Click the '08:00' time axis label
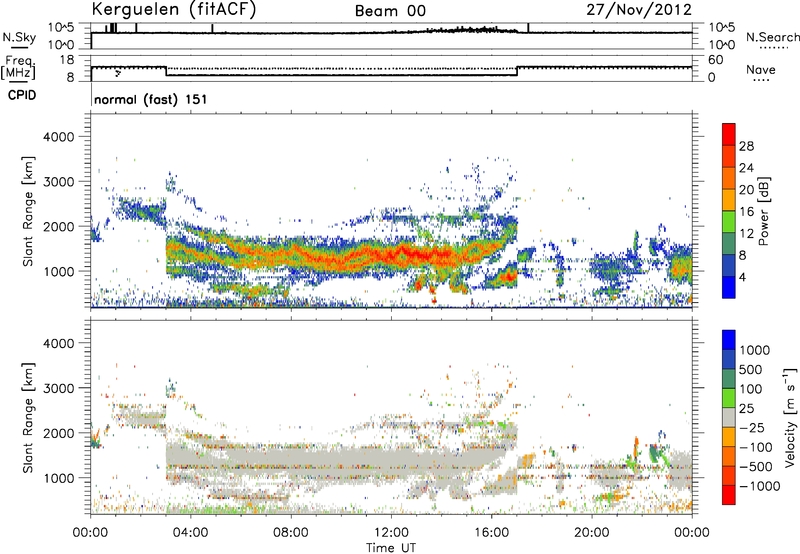The height and width of the screenshot is (554, 800). coord(291,533)
